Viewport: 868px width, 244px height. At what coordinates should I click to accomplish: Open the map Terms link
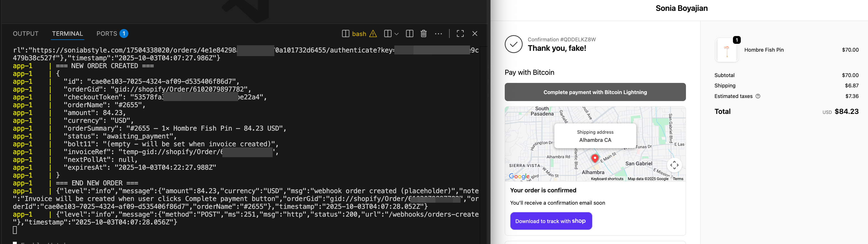pos(678,179)
